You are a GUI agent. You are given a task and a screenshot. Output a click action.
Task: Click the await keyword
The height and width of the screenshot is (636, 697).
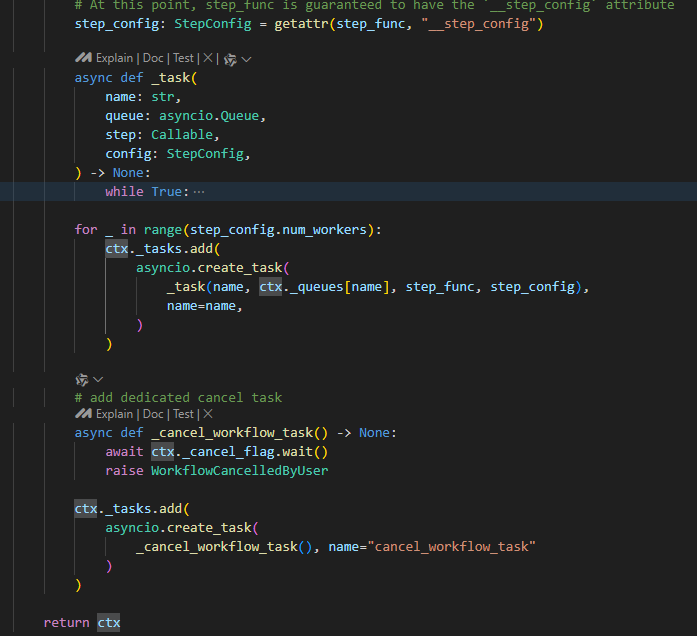(124, 452)
